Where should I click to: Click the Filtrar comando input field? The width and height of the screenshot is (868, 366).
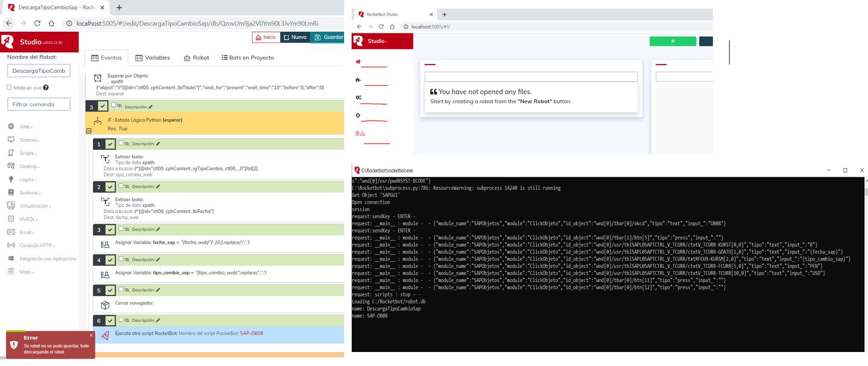pos(39,104)
